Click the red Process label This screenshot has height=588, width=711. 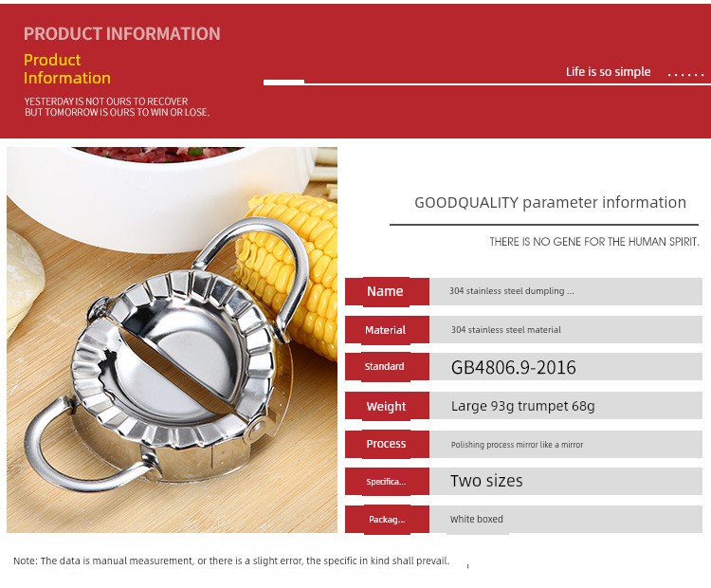(x=386, y=444)
